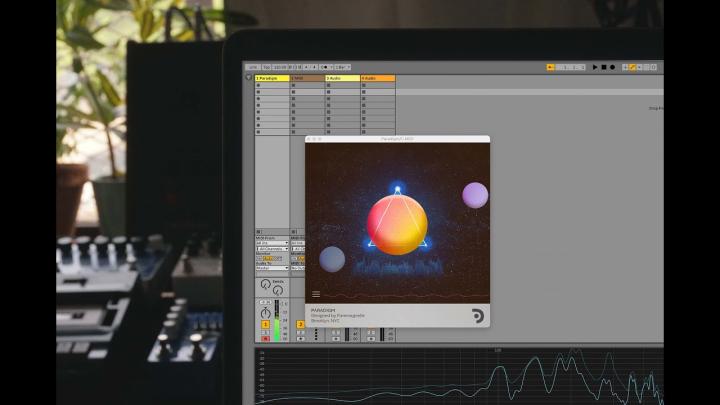
Task: Click the track 1 volume value field
Action: click(265, 302)
